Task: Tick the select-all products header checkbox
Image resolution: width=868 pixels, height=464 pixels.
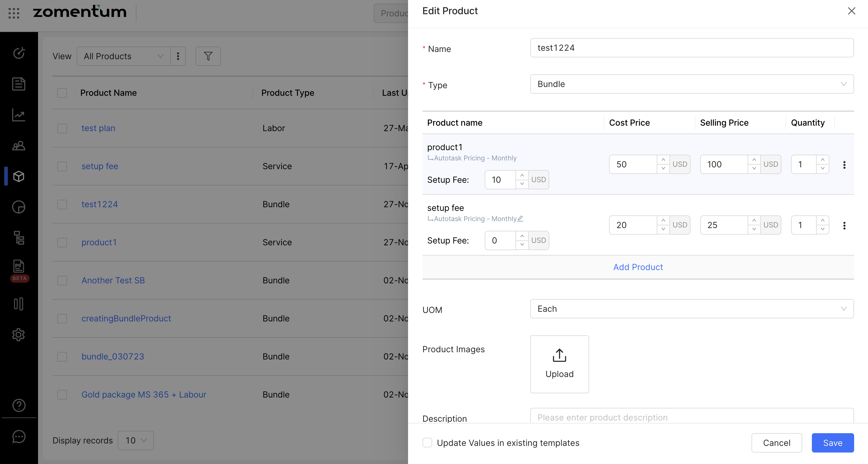Action: coord(62,93)
